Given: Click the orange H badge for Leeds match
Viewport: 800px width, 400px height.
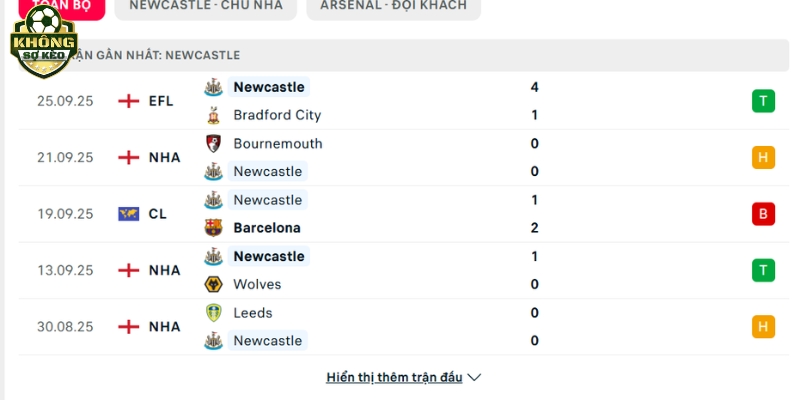Looking at the screenshot, I should point(763,327).
